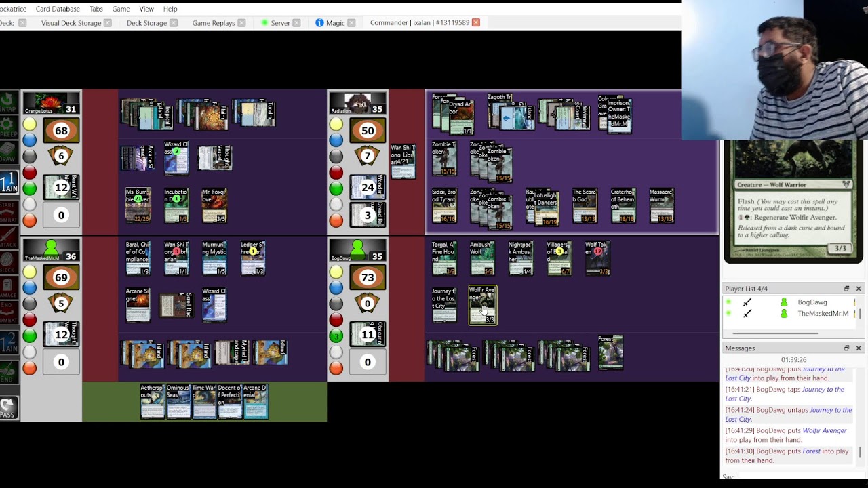Float the Messages panel

pyautogui.click(x=846, y=348)
